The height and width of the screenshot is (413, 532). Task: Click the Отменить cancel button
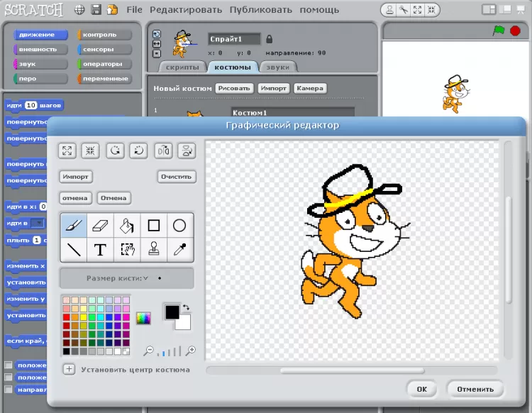(475, 390)
